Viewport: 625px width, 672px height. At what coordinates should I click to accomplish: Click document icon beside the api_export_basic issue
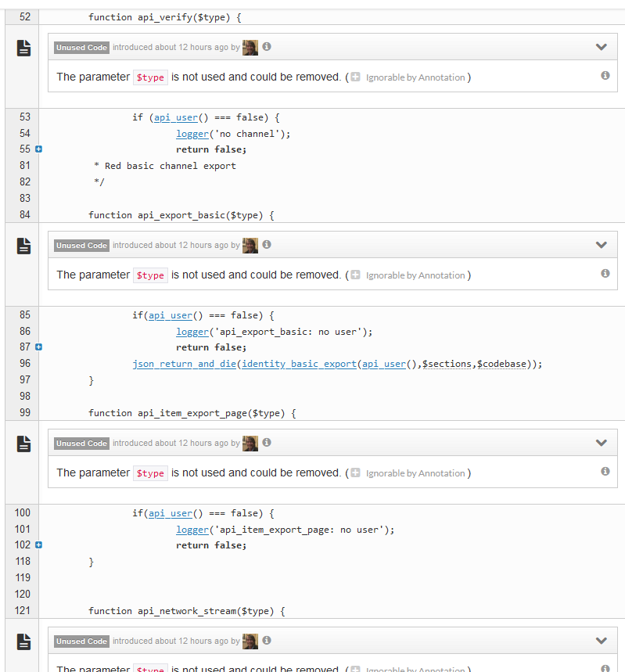point(24,246)
